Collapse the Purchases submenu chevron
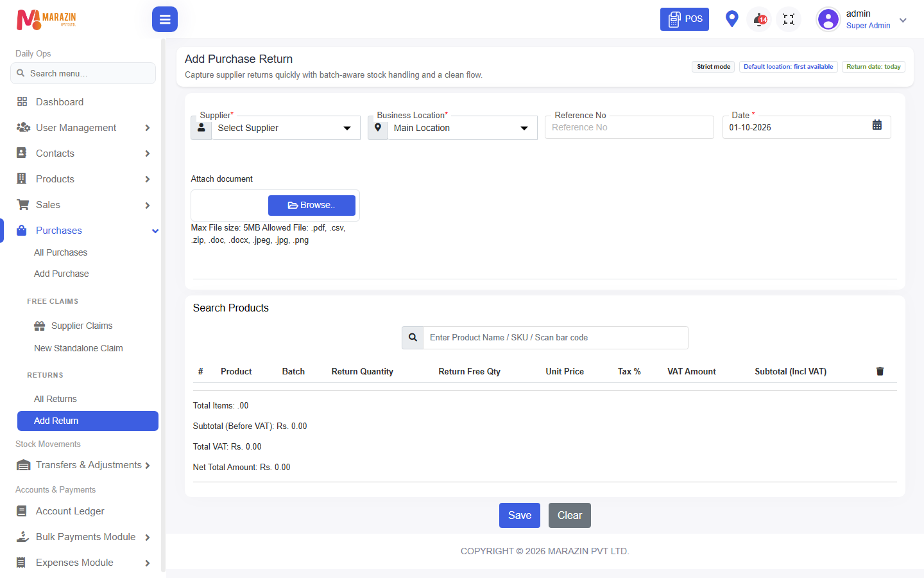The image size is (924, 578). click(x=155, y=231)
